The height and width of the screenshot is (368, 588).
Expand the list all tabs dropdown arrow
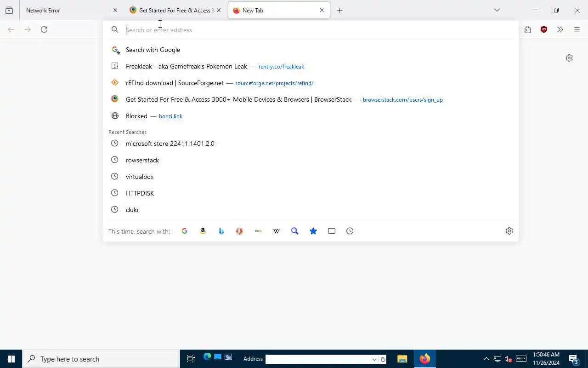[497, 10]
